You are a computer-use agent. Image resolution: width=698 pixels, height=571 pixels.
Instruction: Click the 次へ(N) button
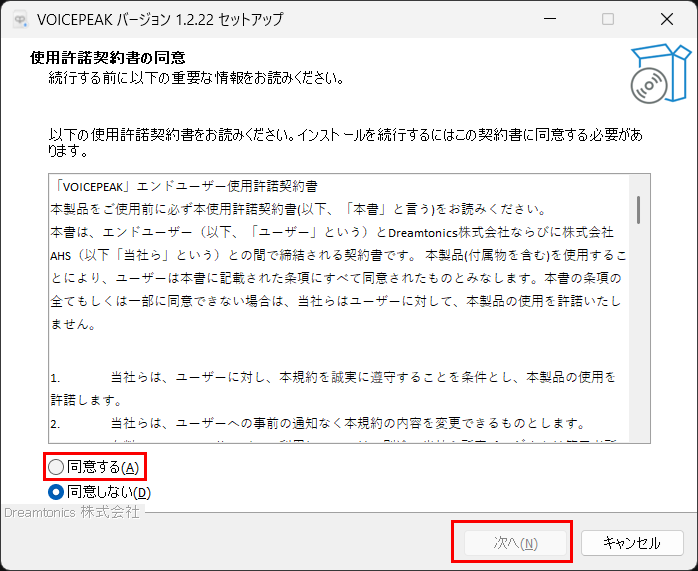(x=515, y=543)
